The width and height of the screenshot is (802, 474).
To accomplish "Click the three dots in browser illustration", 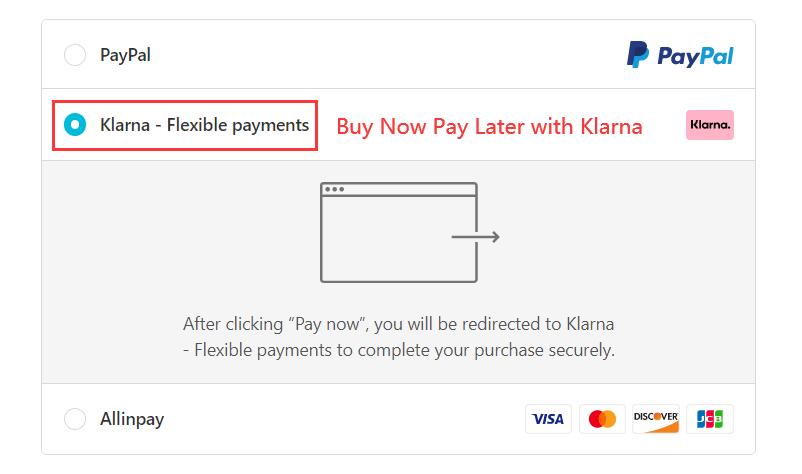I will [335, 189].
